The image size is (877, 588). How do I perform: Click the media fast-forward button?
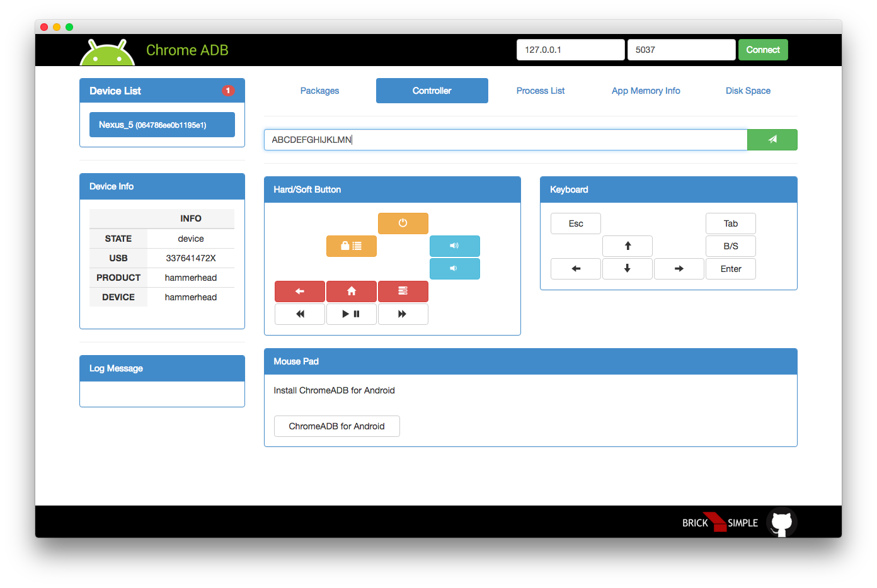(x=403, y=314)
